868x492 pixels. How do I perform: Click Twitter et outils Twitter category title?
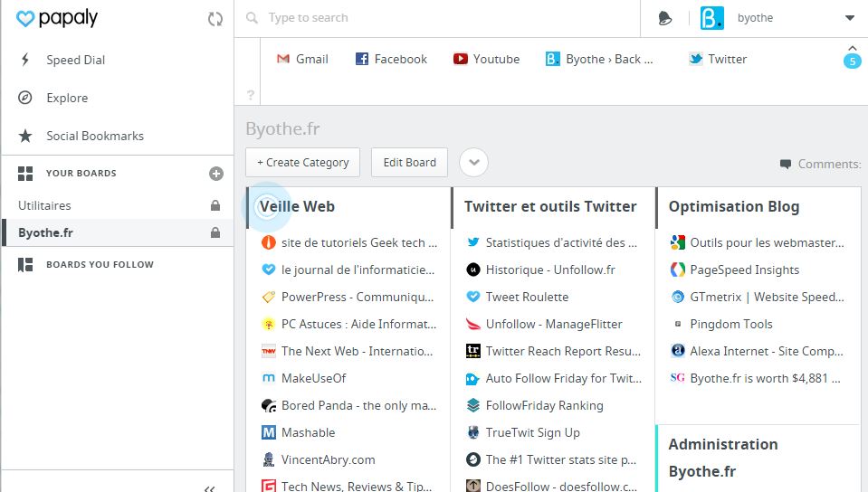[550, 206]
